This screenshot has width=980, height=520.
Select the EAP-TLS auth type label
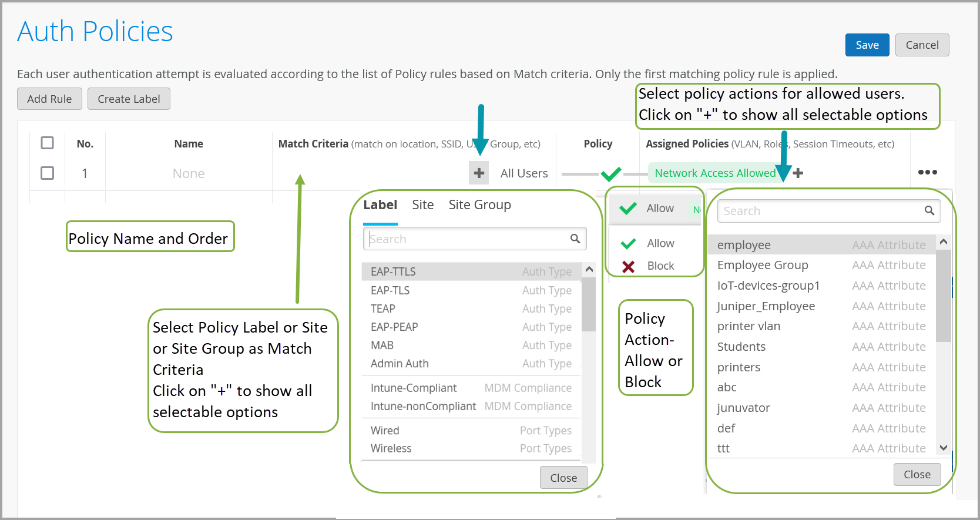(x=390, y=290)
